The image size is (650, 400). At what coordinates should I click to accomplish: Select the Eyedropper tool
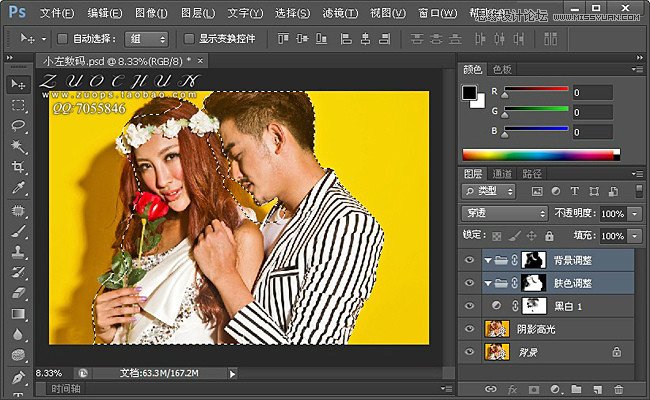coord(18,188)
